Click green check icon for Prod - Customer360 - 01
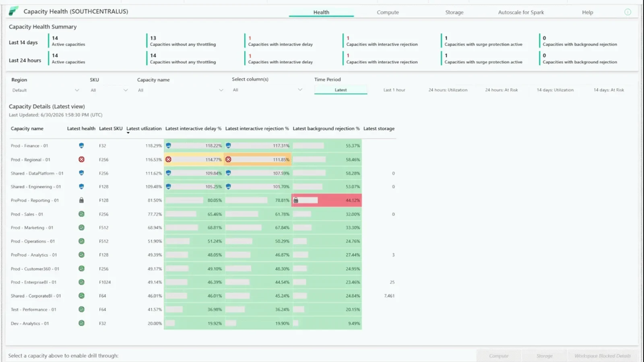The height and width of the screenshot is (362, 644). [x=81, y=269]
